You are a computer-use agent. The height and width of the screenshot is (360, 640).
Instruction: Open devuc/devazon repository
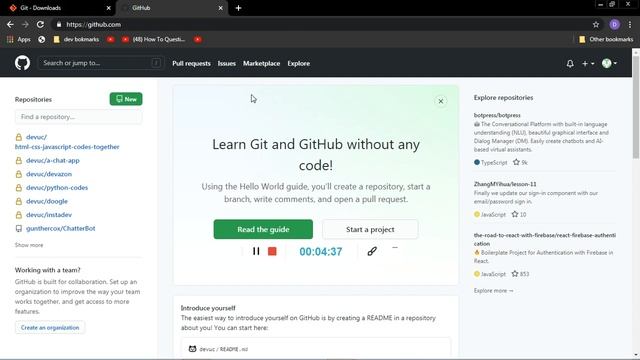(49, 174)
